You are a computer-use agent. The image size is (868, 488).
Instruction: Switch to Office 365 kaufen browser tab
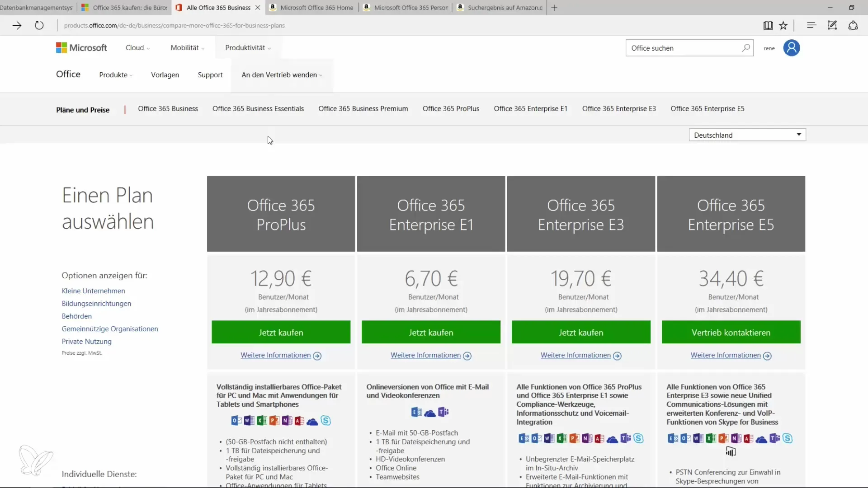tap(125, 8)
